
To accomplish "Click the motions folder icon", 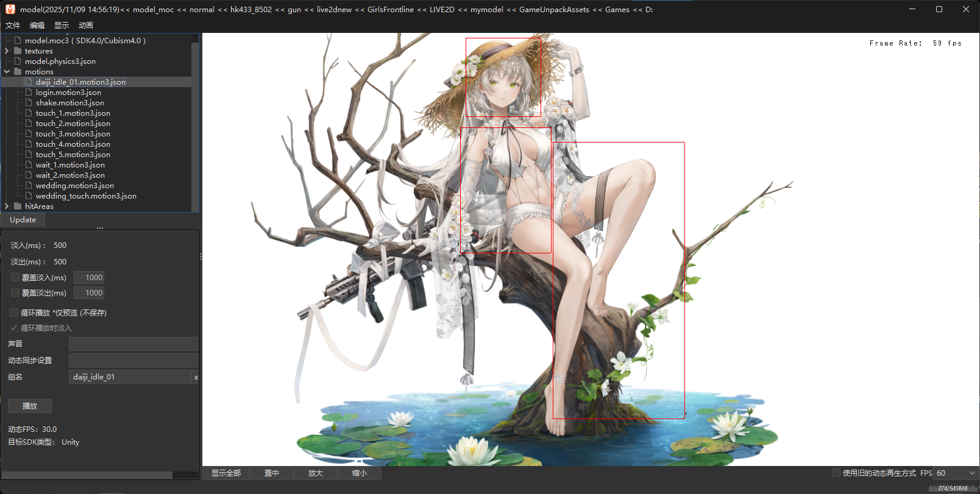I will [18, 71].
